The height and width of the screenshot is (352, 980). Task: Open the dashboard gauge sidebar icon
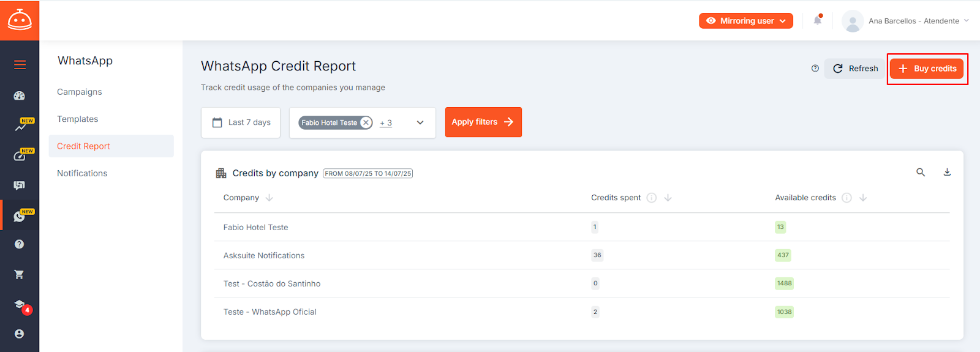tap(19, 95)
